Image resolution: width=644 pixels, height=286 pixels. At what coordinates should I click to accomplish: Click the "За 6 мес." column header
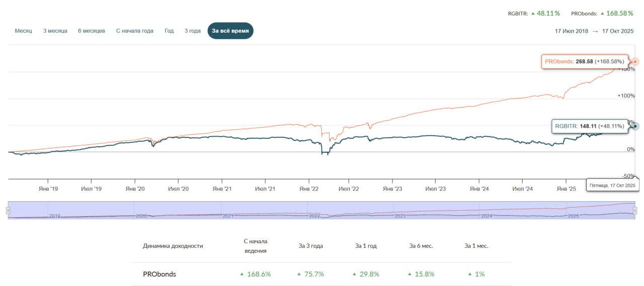[x=421, y=246]
